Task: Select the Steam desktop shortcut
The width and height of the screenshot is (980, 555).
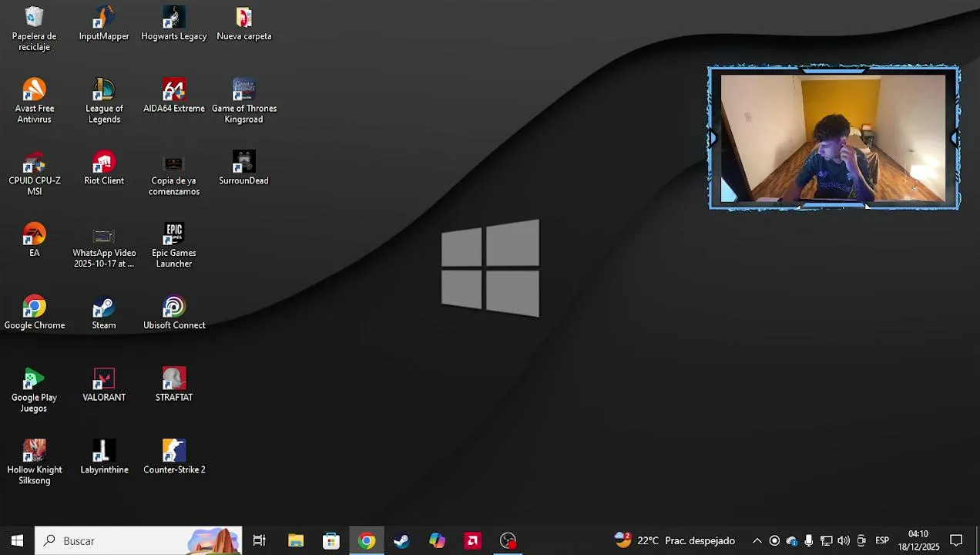Action: 104,313
